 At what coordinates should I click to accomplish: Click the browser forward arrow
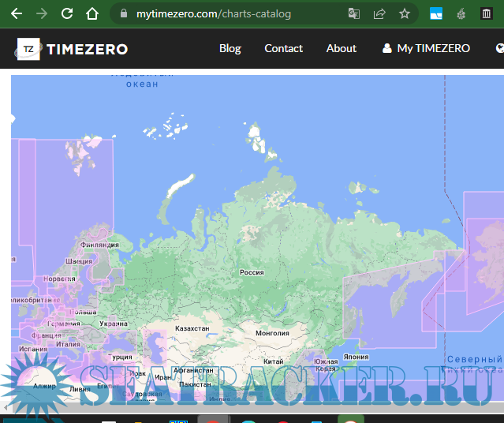point(42,13)
